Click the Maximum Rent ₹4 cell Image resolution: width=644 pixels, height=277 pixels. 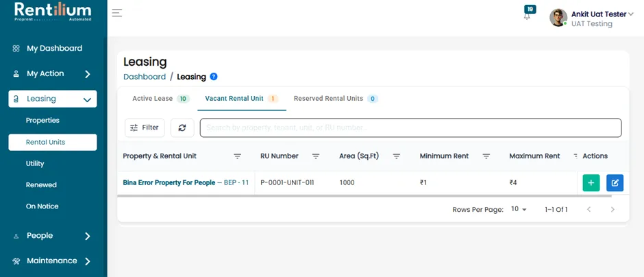513,183
